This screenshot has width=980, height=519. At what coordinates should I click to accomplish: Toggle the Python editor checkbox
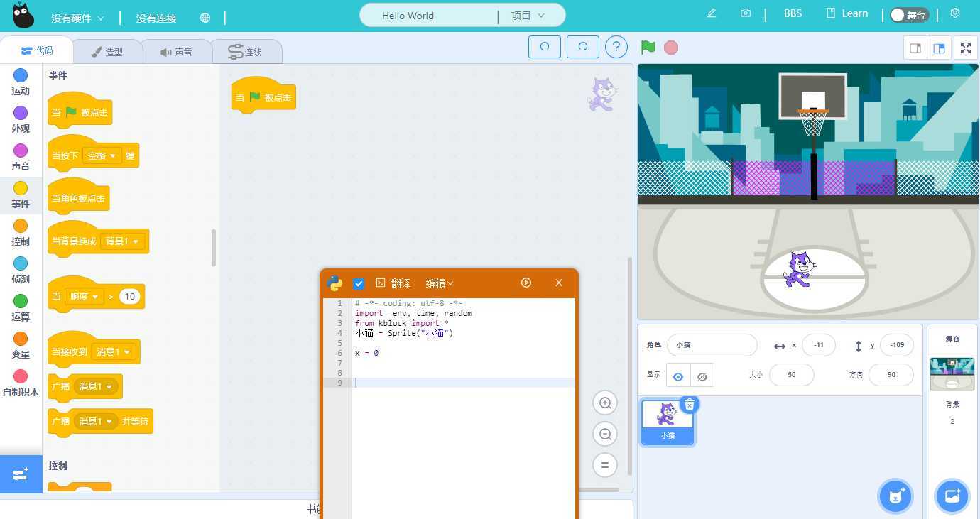tap(359, 283)
